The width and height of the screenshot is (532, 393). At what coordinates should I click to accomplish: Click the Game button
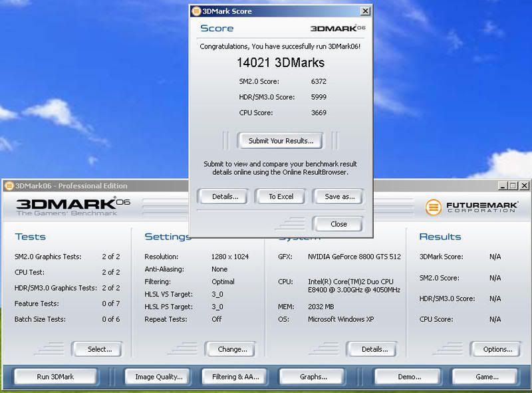[487, 377]
